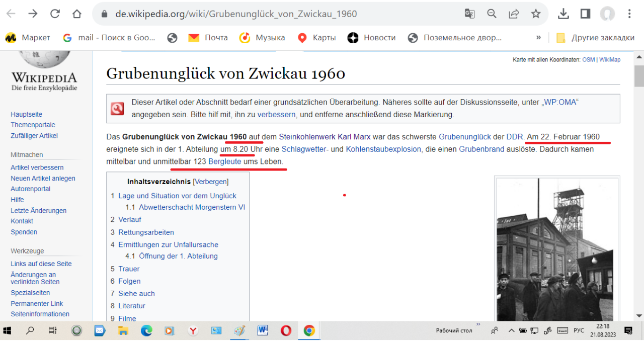Expand the hidden bookmarks chevron
The image size is (644, 341).
click(538, 38)
